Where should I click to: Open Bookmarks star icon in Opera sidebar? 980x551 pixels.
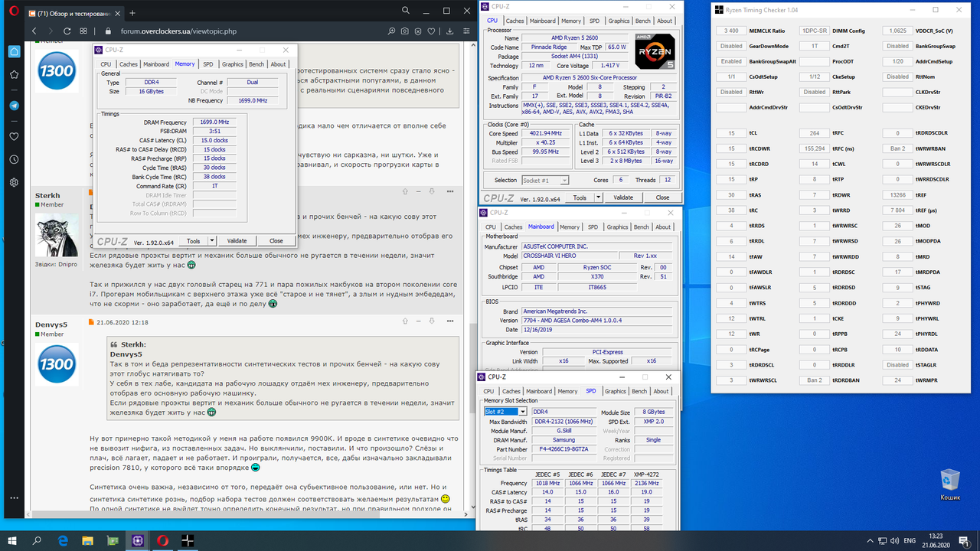(x=14, y=75)
